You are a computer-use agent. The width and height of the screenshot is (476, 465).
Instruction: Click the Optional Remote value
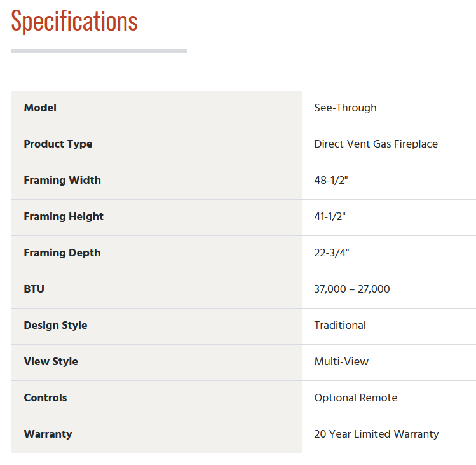point(356,398)
